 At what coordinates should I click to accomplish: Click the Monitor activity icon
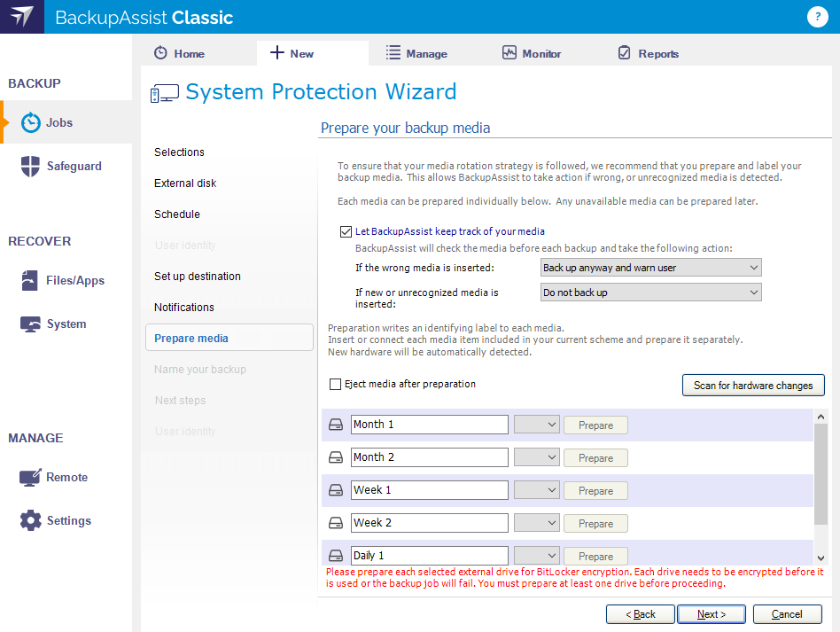tap(509, 52)
